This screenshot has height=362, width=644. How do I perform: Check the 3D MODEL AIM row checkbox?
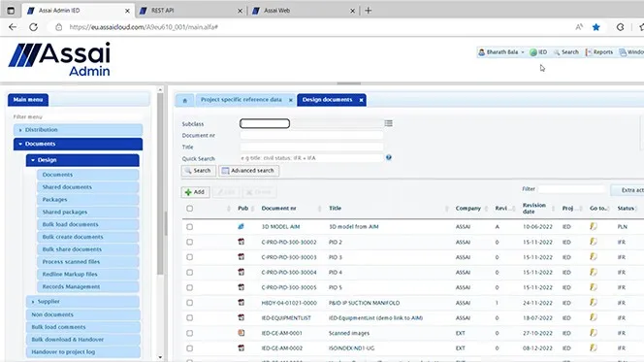pyautogui.click(x=189, y=227)
